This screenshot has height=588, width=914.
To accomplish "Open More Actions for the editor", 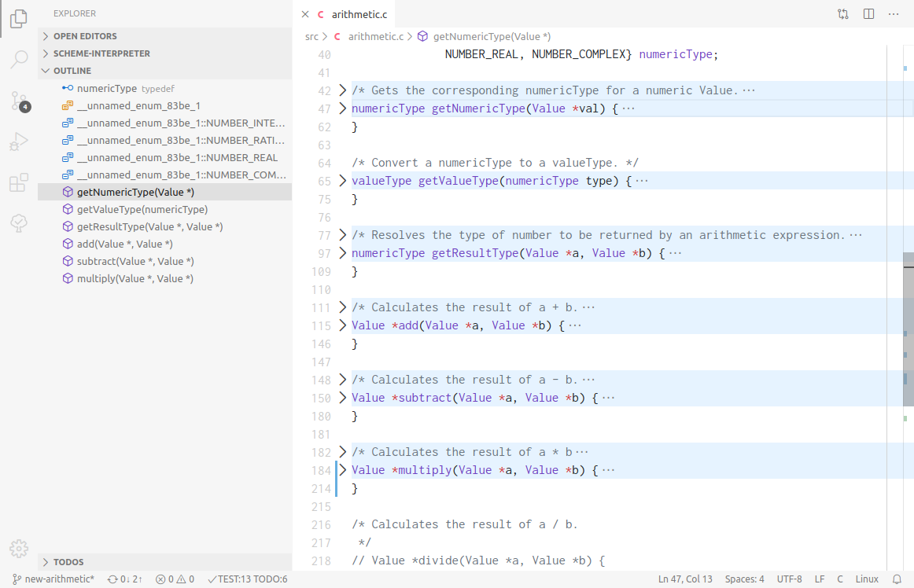I will (894, 13).
